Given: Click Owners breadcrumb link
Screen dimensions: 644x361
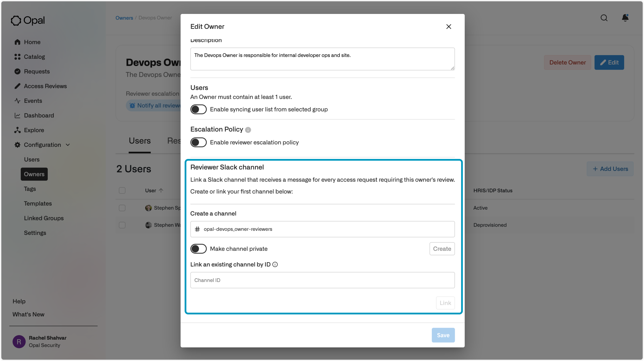Looking at the screenshot, I should pos(124,18).
